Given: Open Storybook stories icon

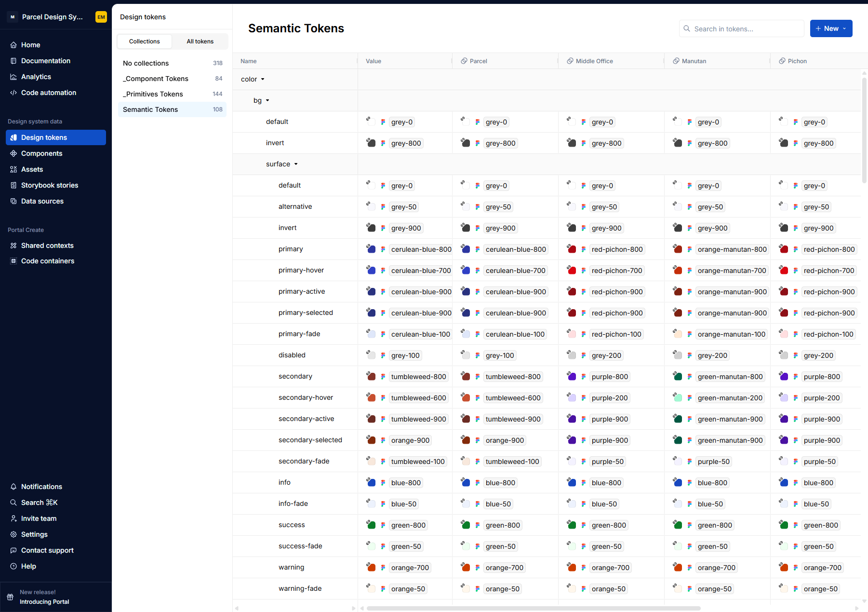Looking at the screenshot, I should point(13,185).
